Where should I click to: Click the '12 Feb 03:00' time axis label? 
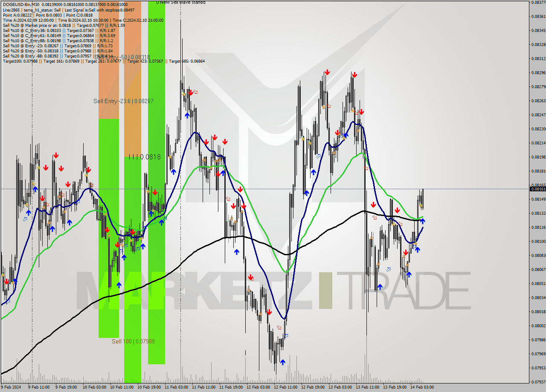tap(258, 387)
